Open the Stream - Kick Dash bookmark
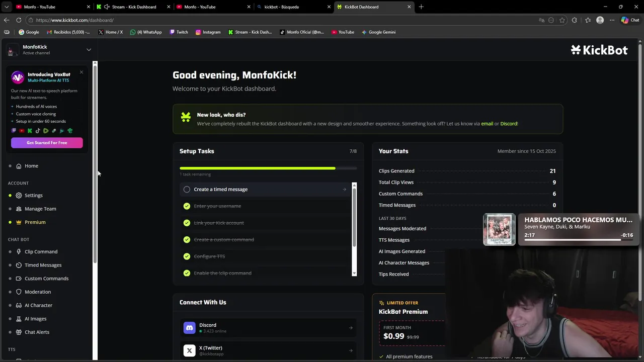644x362 pixels. [250, 32]
